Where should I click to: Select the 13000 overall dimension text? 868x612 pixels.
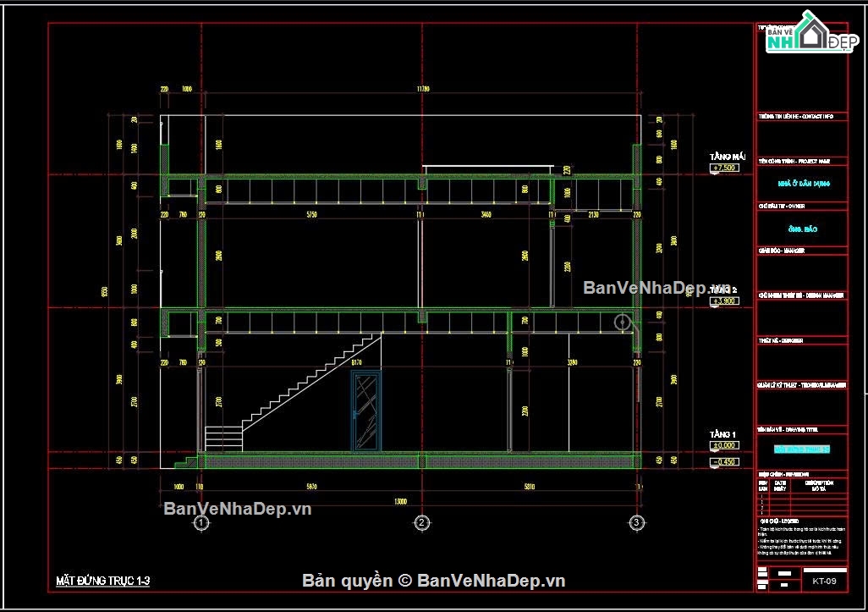pos(400,501)
